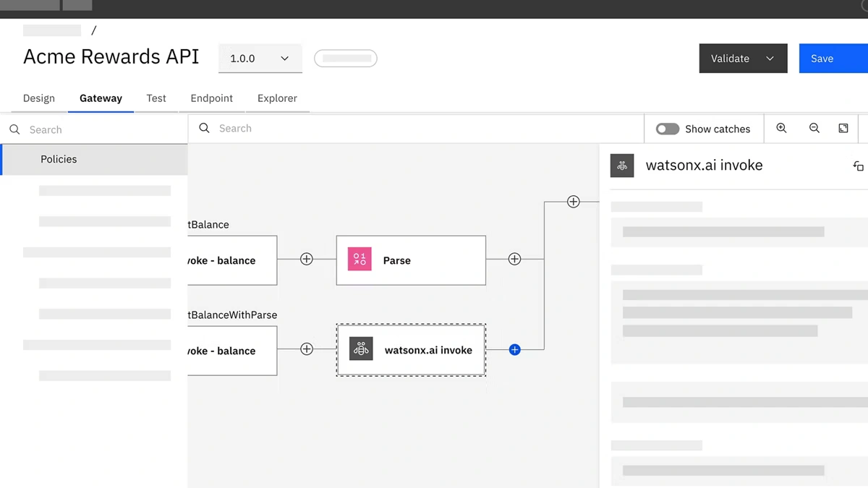The height and width of the screenshot is (488, 868).
Task: Click the zoom out magnifier icon
Action: click(x=814, y=128)
